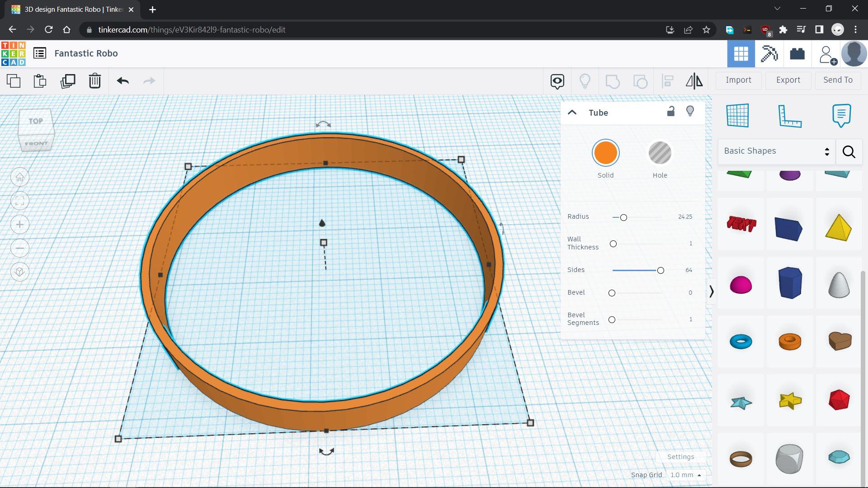Set shape to Hole
The height and width of the screenshot is (488, 868).
(660, 153)
